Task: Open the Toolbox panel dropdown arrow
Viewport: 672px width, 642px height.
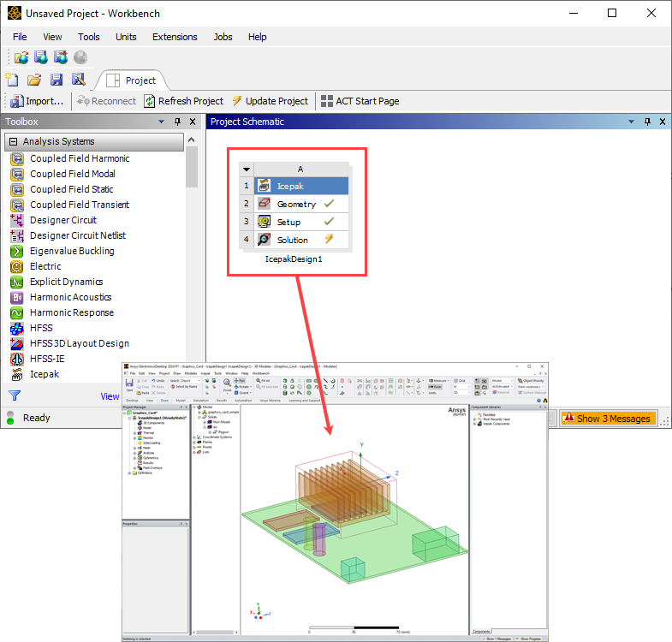Action: pos(162,122)
